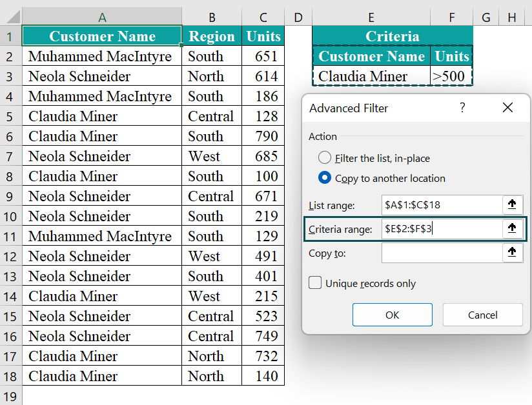Click the Cancel button
532x405 pixels.
[482, 315]
